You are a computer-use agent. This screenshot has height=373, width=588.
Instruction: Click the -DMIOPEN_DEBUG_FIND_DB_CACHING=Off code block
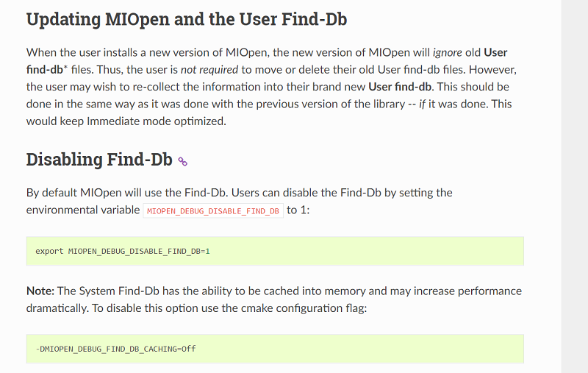pyautogui.click(x=275, y=349)
